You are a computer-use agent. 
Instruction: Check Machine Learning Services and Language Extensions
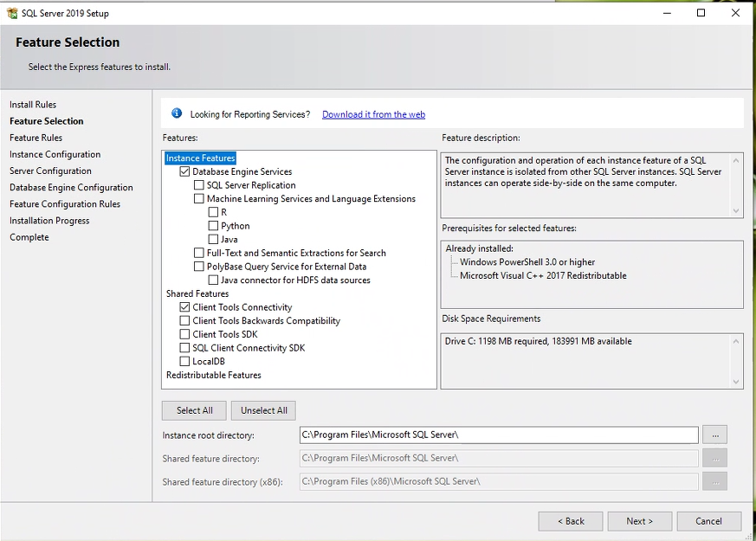point(198,198)
